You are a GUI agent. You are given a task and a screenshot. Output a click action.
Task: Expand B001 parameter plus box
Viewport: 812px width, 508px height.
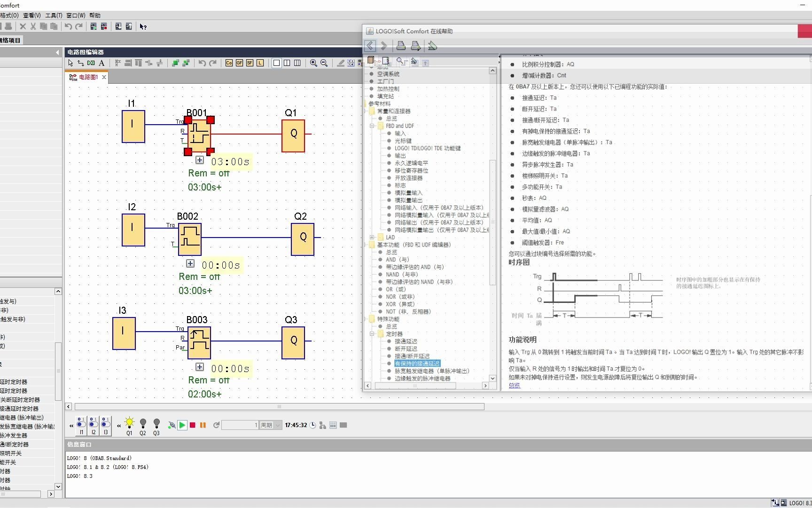[200, 160]
